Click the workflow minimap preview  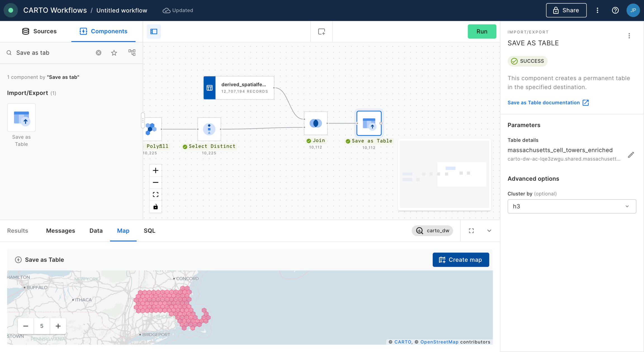tap(444, 174)
